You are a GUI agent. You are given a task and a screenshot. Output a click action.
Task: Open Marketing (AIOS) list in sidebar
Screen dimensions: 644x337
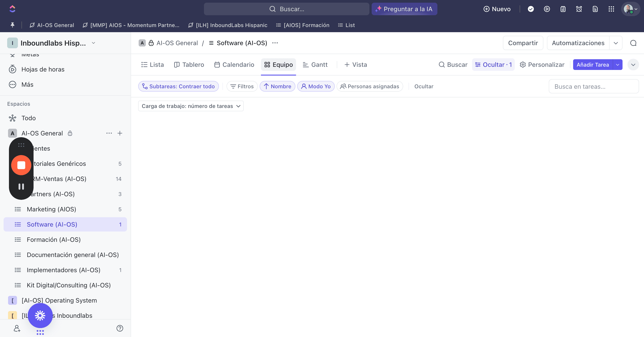click(65, 209)
